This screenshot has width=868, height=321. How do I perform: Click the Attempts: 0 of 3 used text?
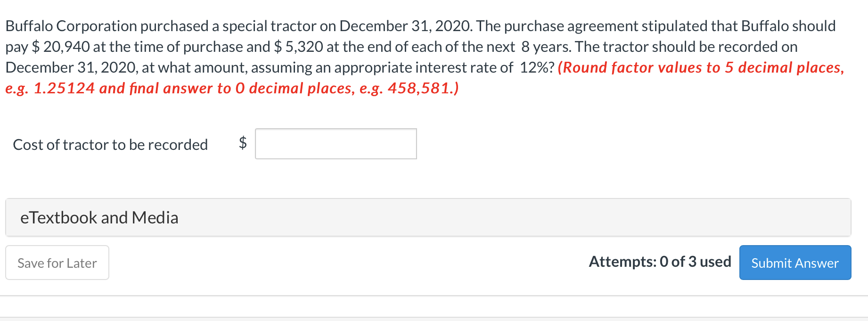[x=660, y=262]
